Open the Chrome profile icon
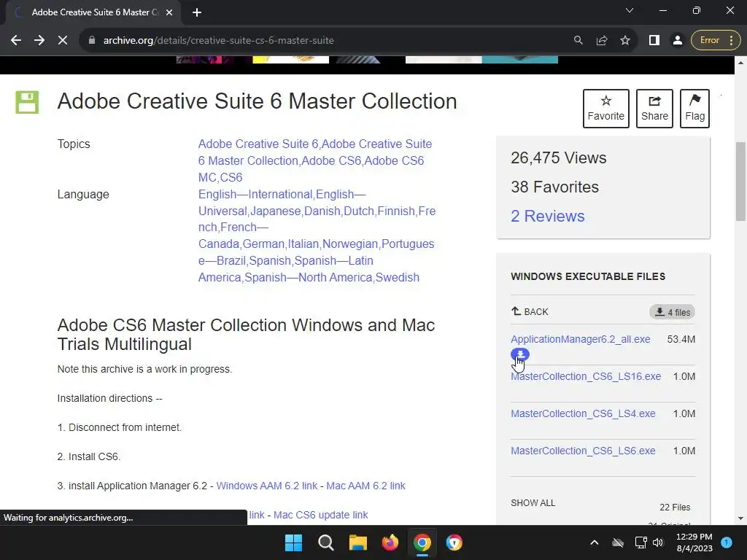The image size is (747, 560). [x=678, y=41]
